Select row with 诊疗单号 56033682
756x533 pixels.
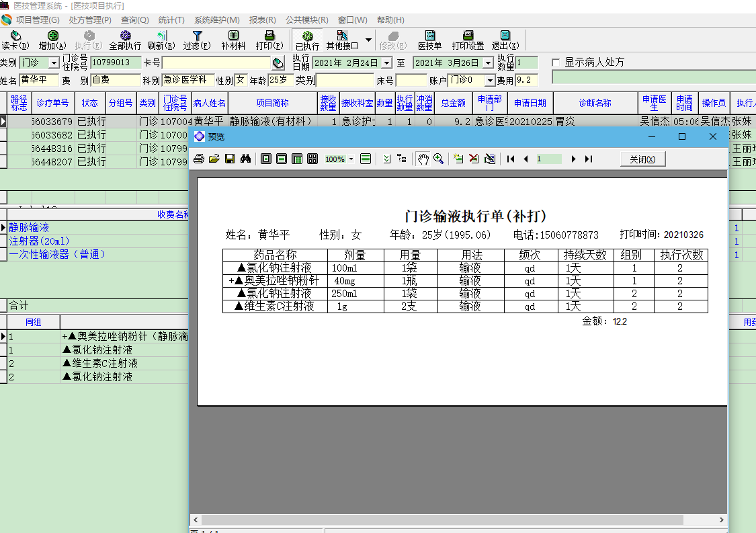tap(94, 135)
